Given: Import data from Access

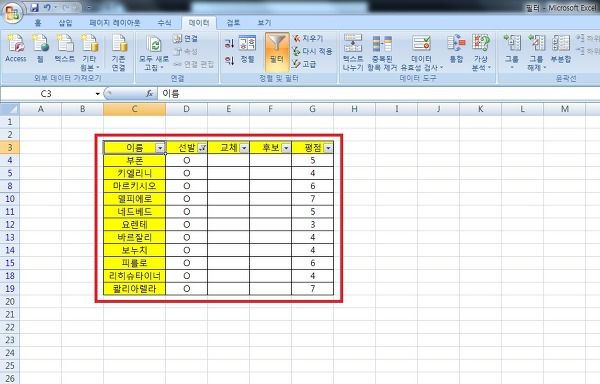Looking at the screenshot, I should [x=16, y=49].
